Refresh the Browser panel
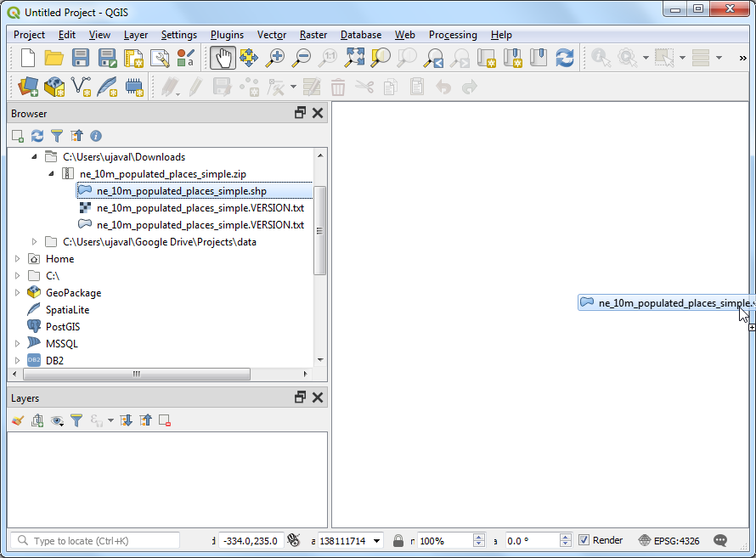Screen dimensions: 756x558 click(x=37, y=136)
